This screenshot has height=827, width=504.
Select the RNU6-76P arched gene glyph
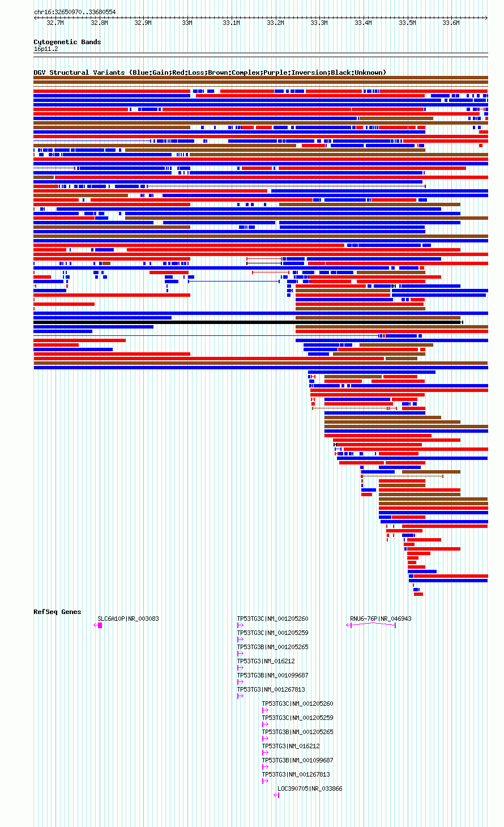pyautogui.click(x=371, y=625)
